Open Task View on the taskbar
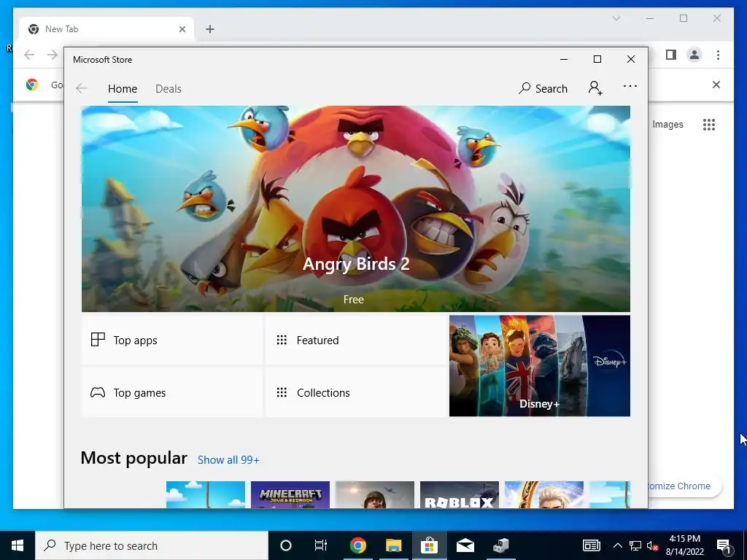747x560 pixels. (x=321, y=545)
